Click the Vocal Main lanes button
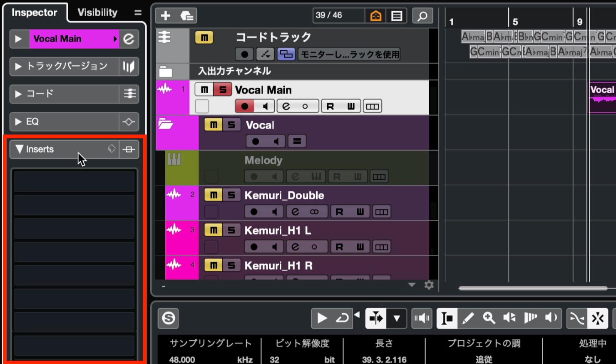This screenshot has height=364, width=616. click(373, 106)
